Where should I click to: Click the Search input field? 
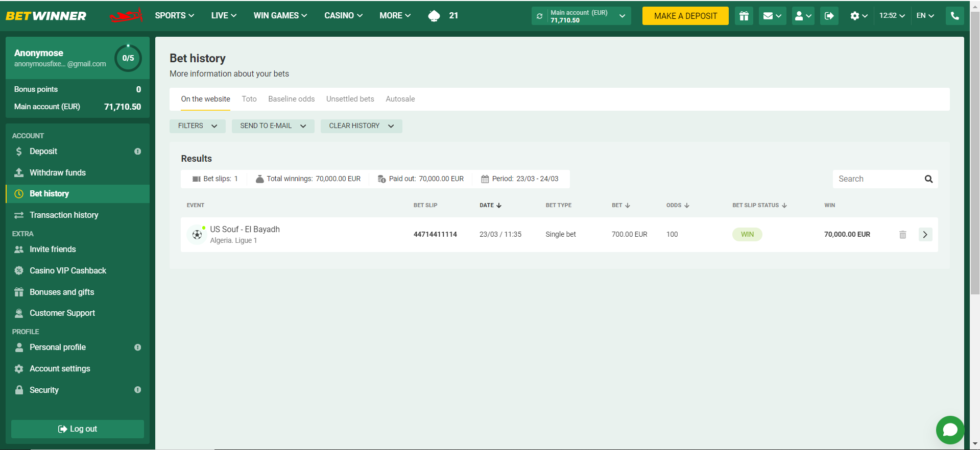[x=885, y=179]
